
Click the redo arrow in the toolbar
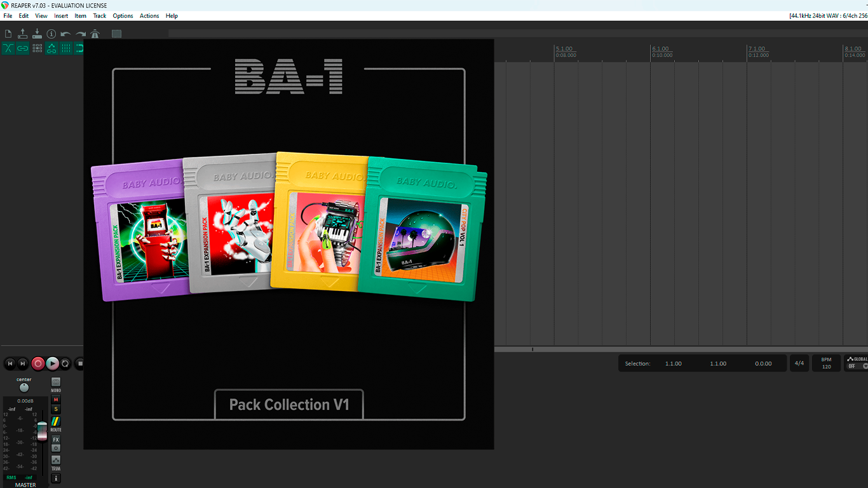[80, 34]
